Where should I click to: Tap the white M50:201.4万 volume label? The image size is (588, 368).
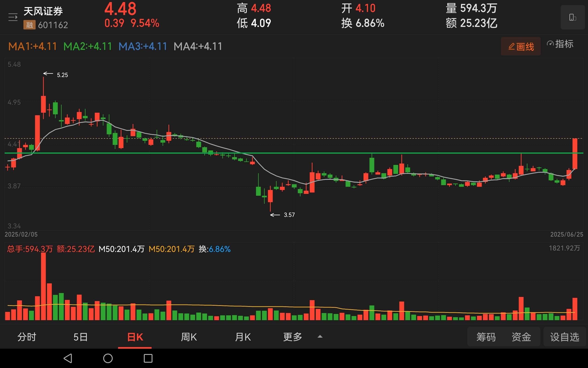tap(122, 249)
